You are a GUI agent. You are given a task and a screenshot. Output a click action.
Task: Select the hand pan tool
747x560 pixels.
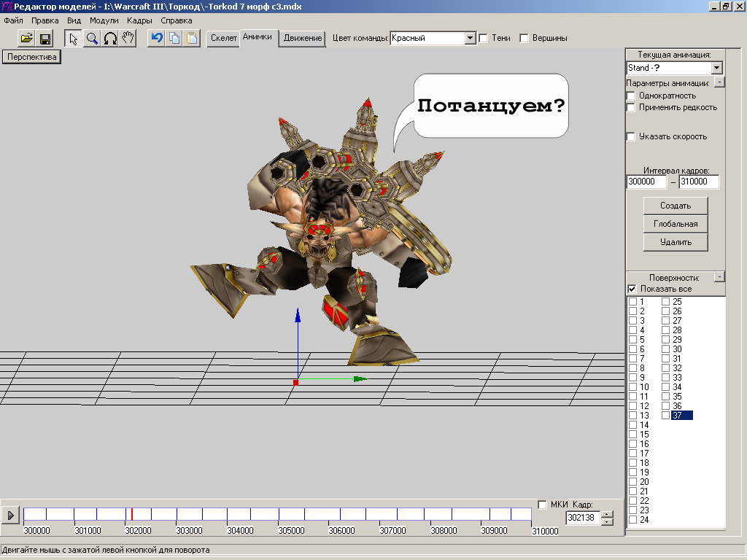(128, 39)
